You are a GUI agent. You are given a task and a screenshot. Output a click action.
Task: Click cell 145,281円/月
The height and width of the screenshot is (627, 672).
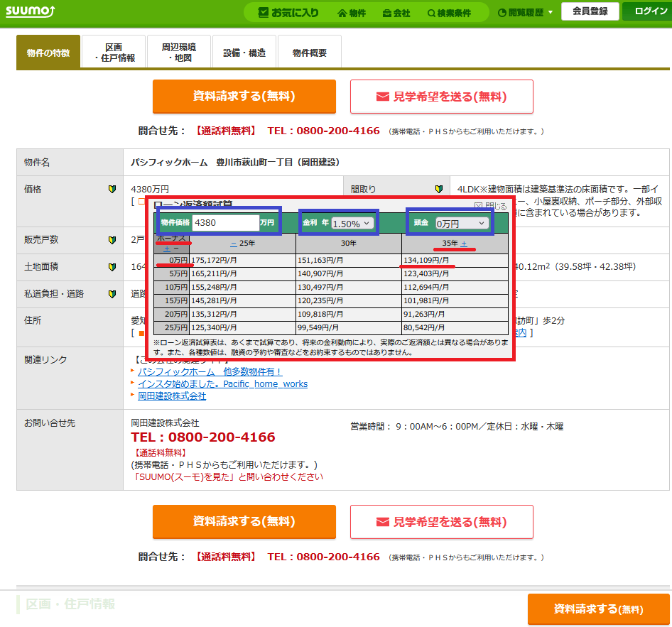click(x=242, y=300)
